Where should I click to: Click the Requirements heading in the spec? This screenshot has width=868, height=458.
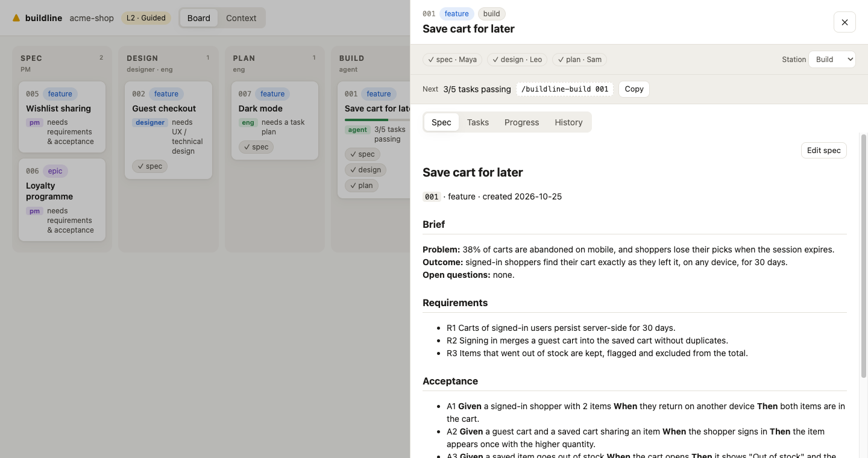click(x=455, y=303)
